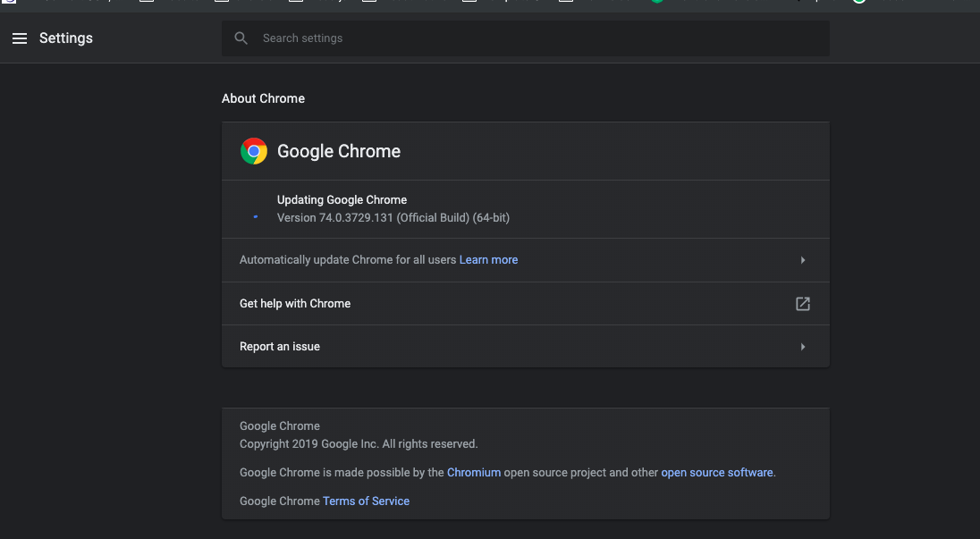Expand Automatically update Chrome row arrow
The image size is (980, 539).
point(802,260)
